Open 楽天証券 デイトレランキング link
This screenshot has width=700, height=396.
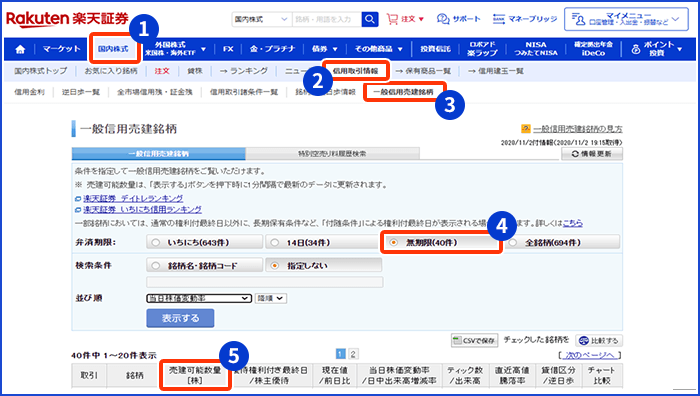(133, 198)
